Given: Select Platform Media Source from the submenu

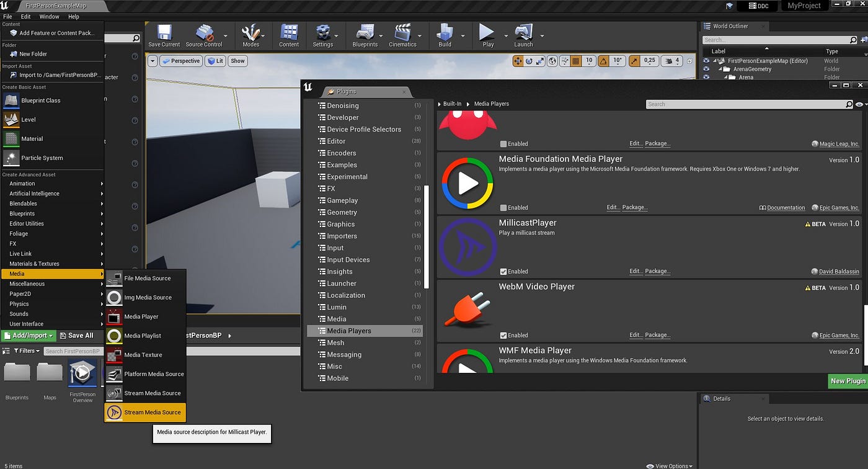Looking at the screenshot, I should (145, 375).
